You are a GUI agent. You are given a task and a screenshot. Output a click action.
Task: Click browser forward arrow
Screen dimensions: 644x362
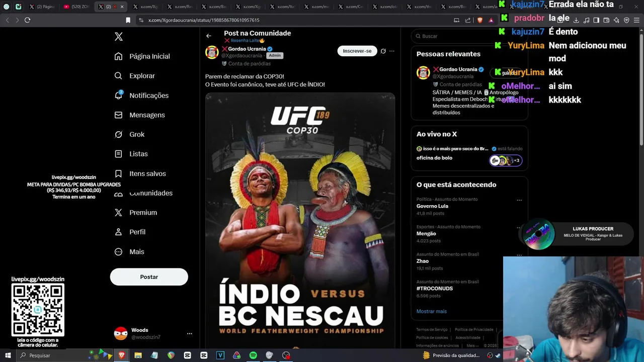click(x=17, y=20)
